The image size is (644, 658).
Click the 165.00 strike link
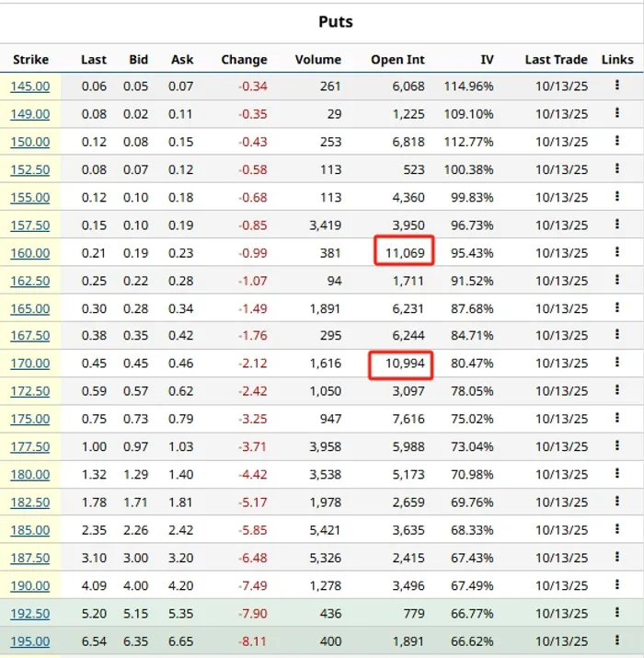[x=30, y=308]
